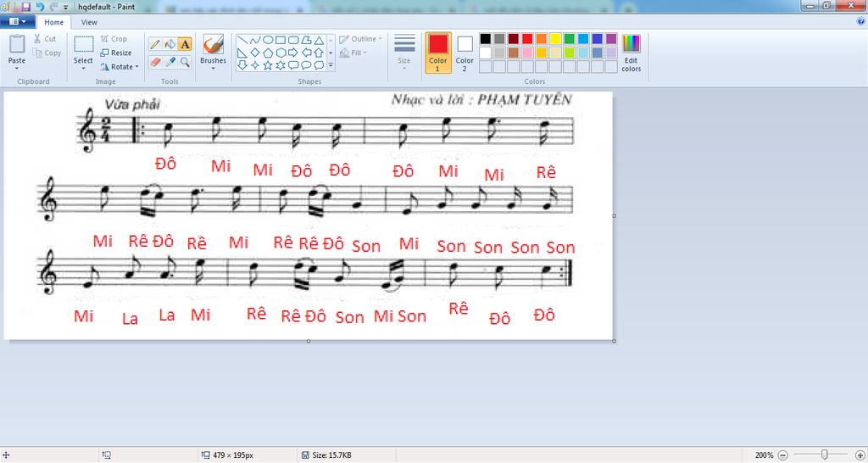Screen dimensions: 868x463
Task: Click the 'Vừa phải' tempo text on canvas
Action: (x=132, y=104)
